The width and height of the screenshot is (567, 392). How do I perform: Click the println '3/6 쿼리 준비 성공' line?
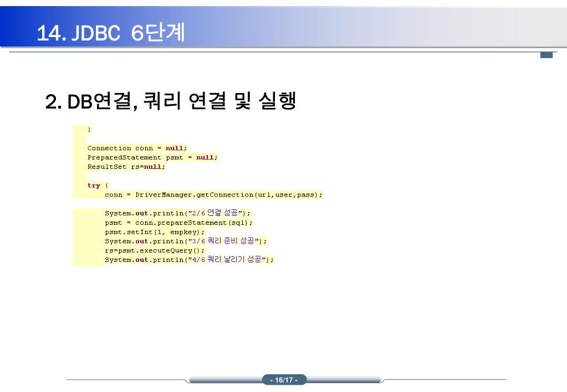point(186,241)
